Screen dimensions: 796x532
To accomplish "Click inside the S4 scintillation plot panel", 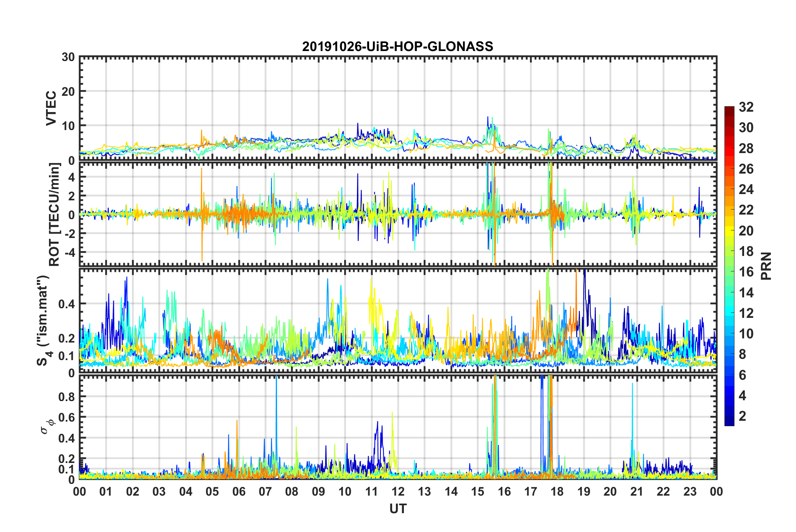I will click(x=398, y=321).
